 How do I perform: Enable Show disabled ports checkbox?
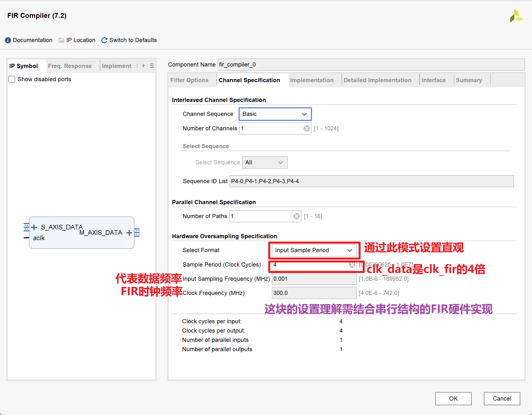point(12,79)
